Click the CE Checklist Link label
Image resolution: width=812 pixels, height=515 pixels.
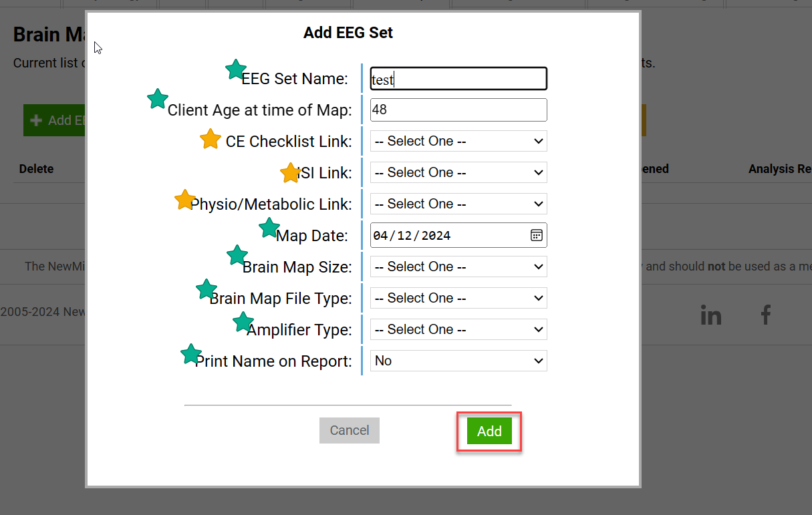click(x=289, y=142)
